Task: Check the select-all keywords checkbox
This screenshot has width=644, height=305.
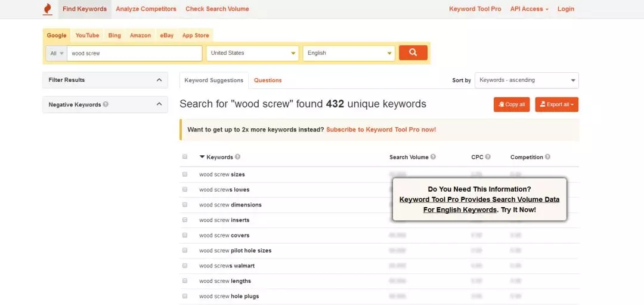Action: (x=185, y=157)
